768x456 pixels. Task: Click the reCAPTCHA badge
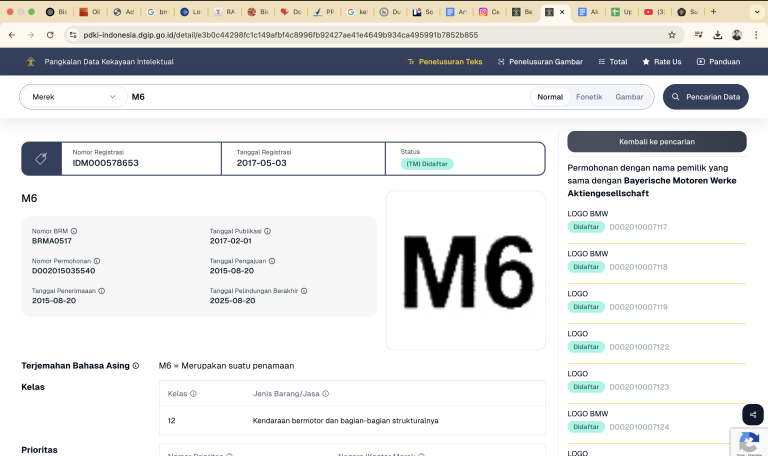point(749,442)
